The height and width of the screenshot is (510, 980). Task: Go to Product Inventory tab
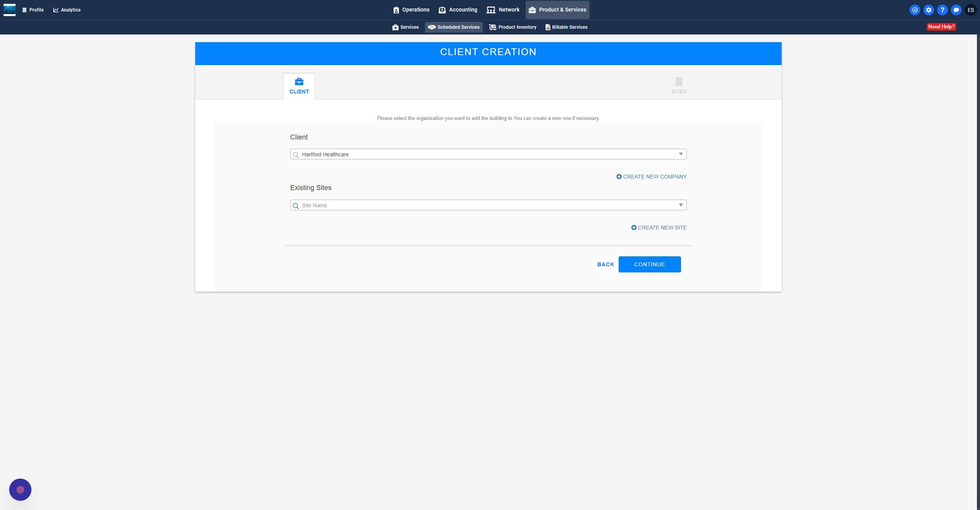click(x=513, y=27)
